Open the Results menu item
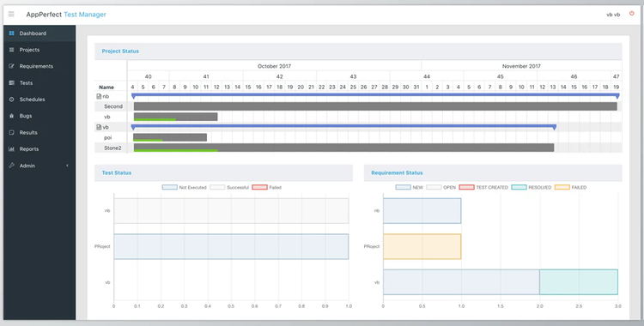 tap(39, 133)
